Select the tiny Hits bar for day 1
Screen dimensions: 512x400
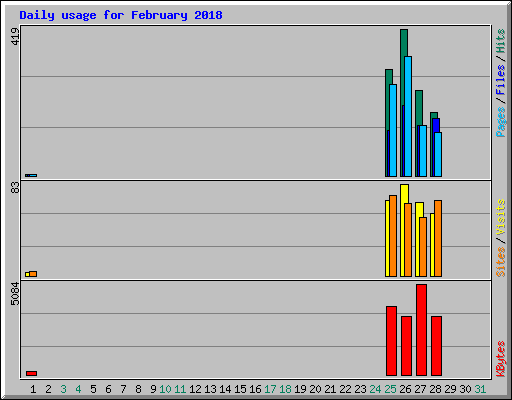27,175
